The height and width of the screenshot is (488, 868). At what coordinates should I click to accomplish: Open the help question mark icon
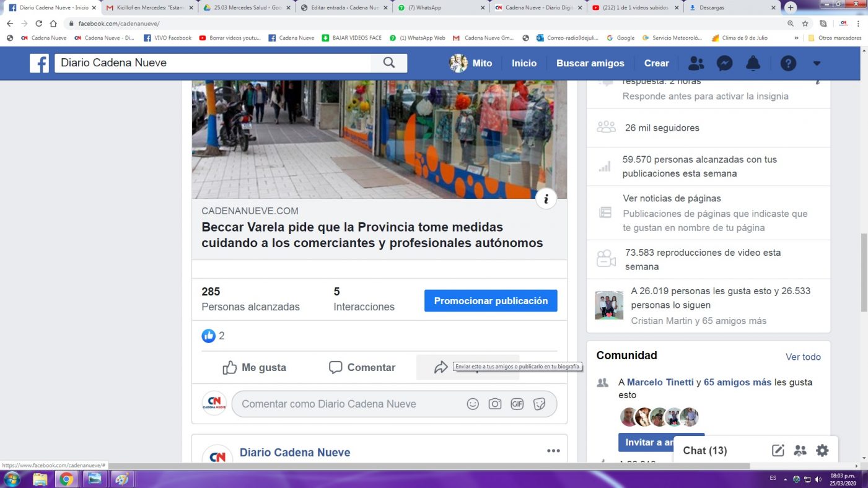tap(788, 63)
